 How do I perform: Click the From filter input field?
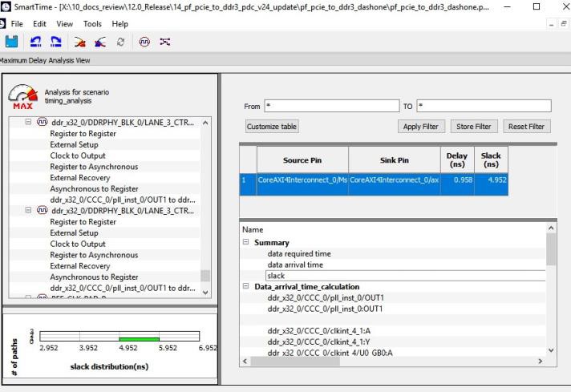[x=331, y=106]
